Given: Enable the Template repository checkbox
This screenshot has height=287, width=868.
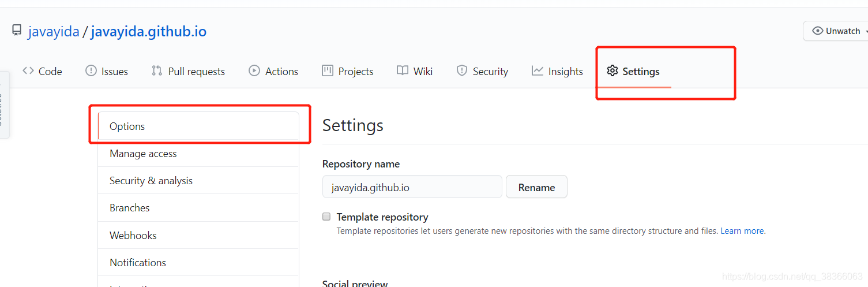Looking at the screenshot, I should pyautogui.click(x=326, y=217).
